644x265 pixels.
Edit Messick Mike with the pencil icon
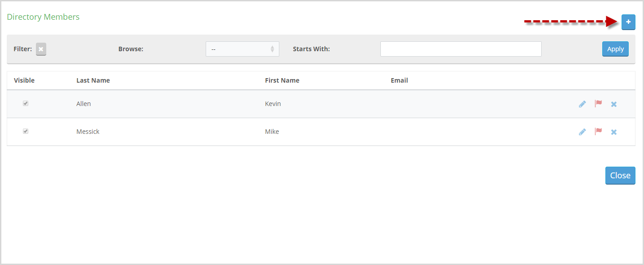(582, 132)
